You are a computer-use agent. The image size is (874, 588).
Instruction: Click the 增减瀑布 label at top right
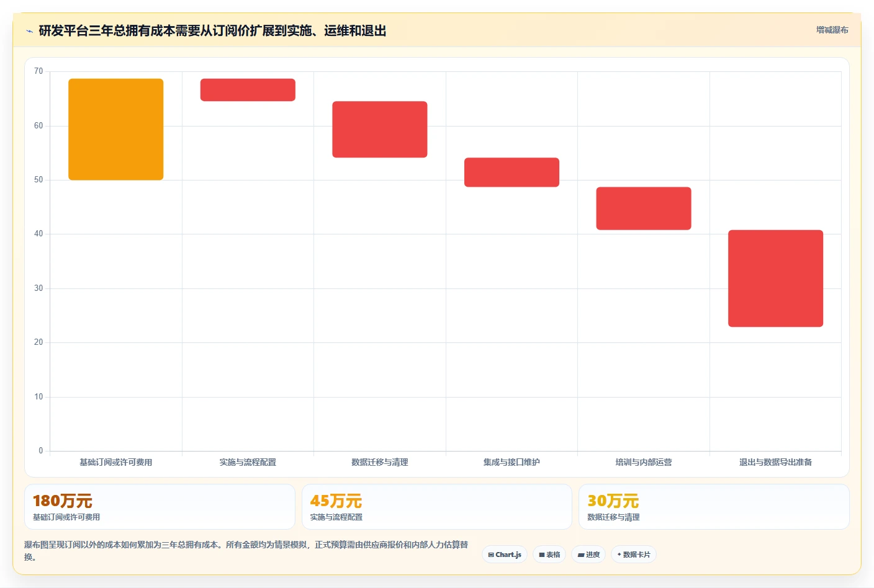pos(832,30)
